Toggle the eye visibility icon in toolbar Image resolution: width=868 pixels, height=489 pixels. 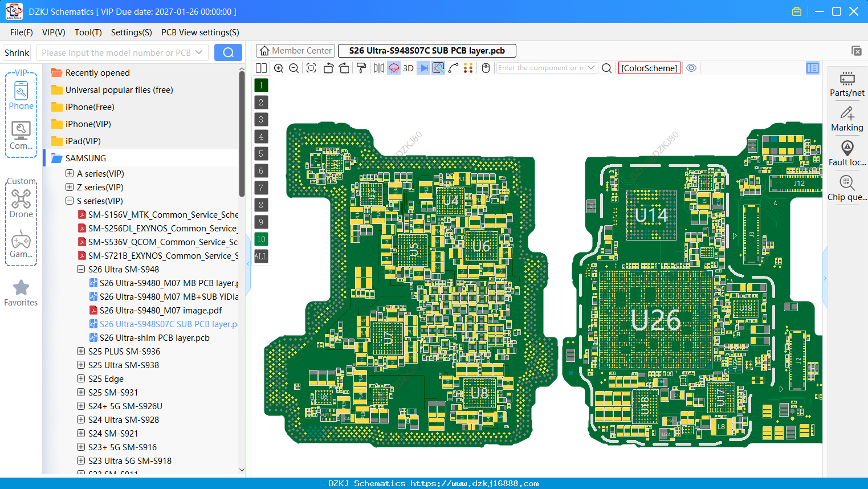click(x=691, y=68)
